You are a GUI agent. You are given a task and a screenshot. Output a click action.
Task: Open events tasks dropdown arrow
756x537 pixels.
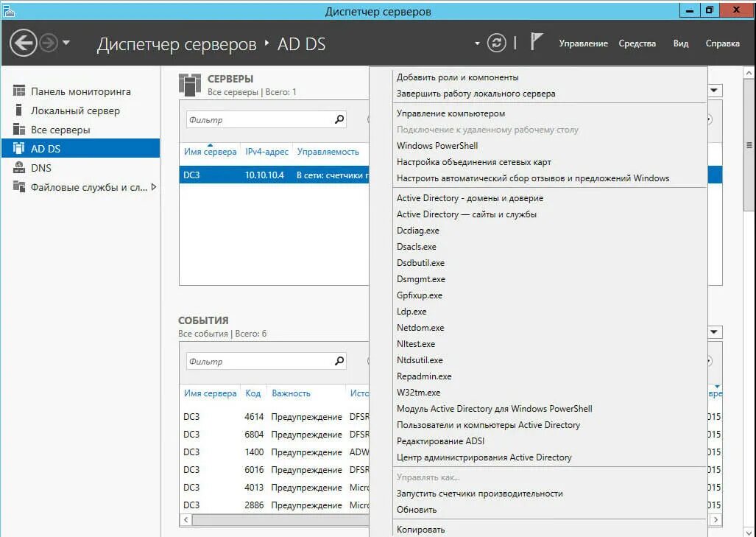pyautogui.click(x=714, y=332)
